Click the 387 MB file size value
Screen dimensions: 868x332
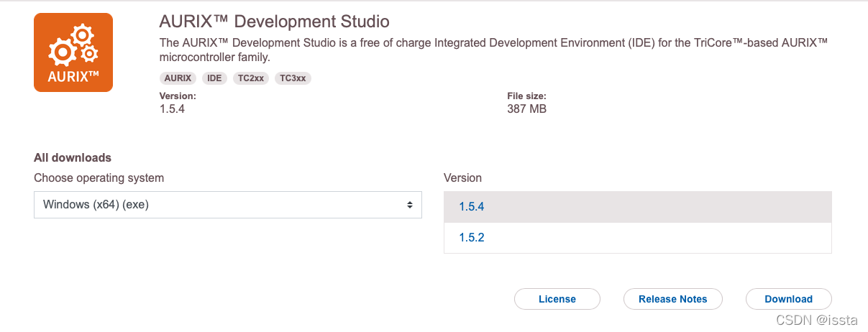pyautogui.click(x=527, y=109)
